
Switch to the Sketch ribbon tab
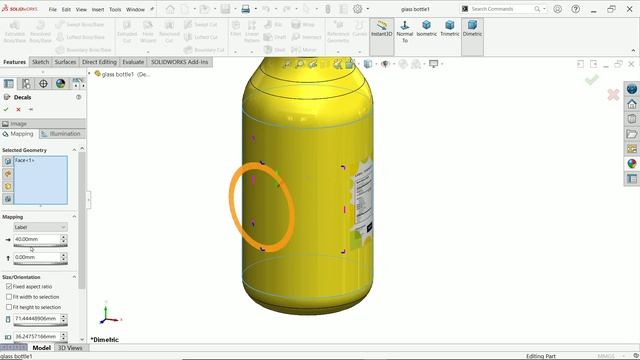pos(40,62)
